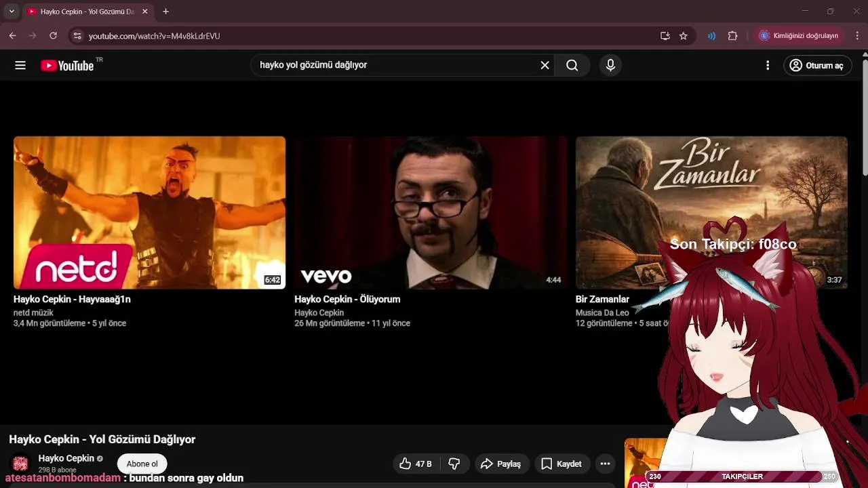Open the site information icon in the address bar
Image resolution: width=868 pixels, height=488 pixels.
(x=77, y=36)
